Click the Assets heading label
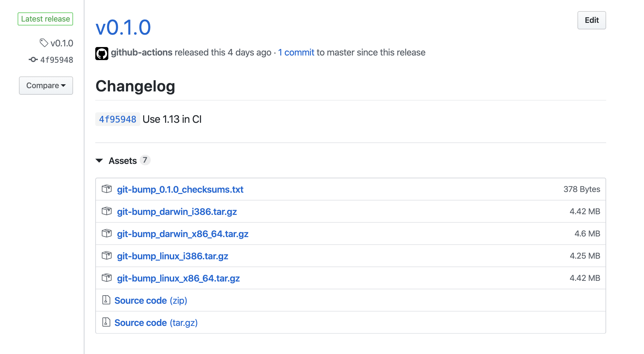 point(123,161)
